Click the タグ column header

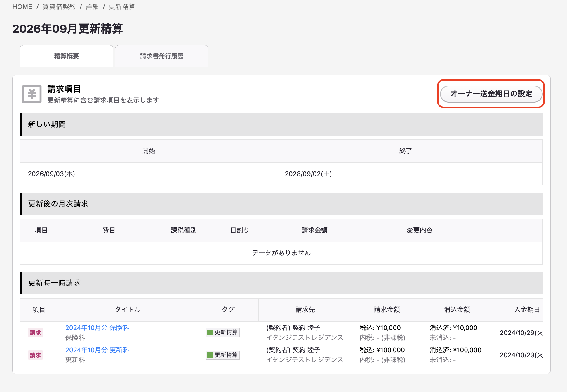(228, 310)
